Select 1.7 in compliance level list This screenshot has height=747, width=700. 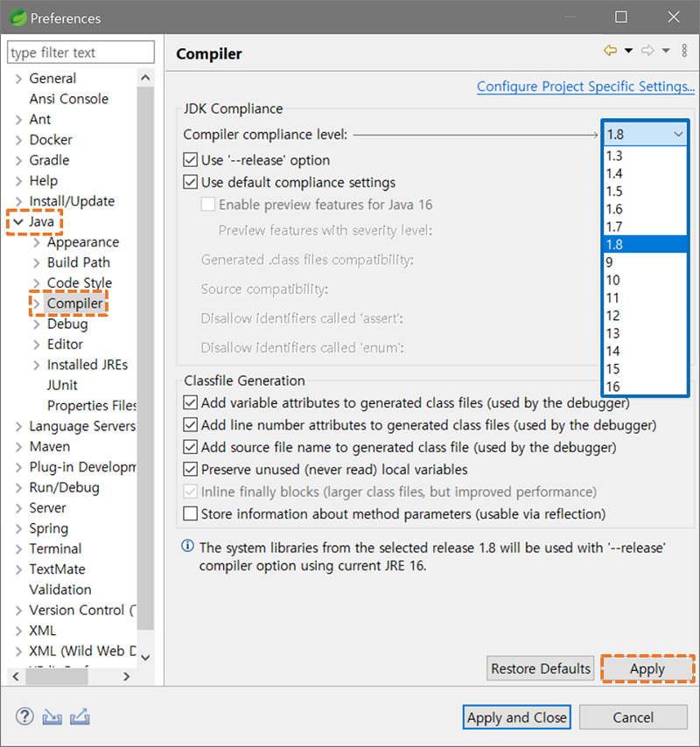click(x=645, y=227)
